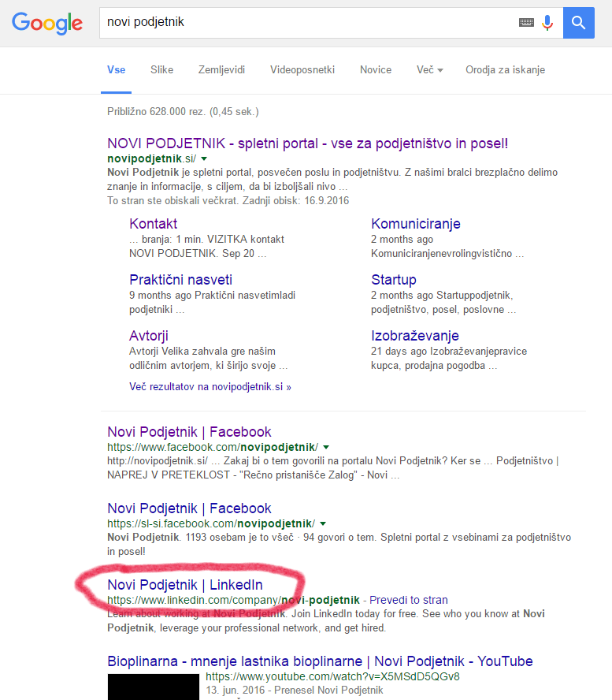The image size is (612, 700).
Task: Open NOVI PODJETNIK spletni portal result
Action: (308, 143)
